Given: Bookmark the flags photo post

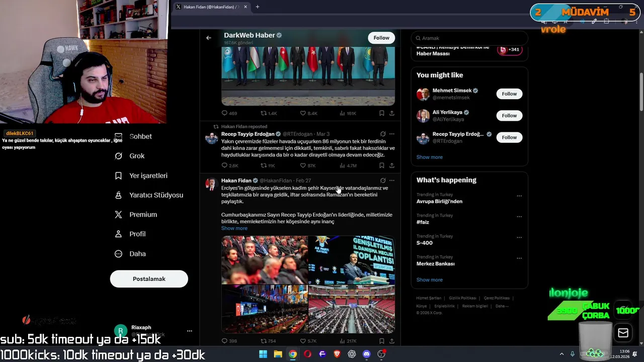Looking at the screenshot, I should [382, 113].
